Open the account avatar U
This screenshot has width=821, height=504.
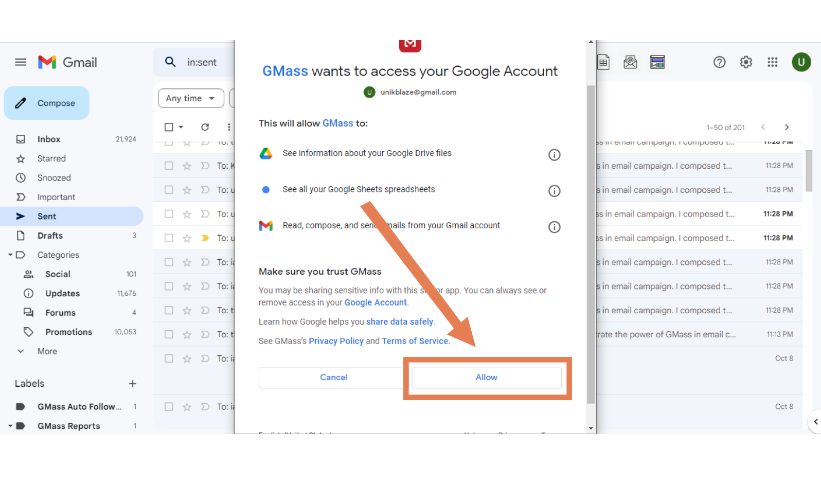(x=801, y=62)
